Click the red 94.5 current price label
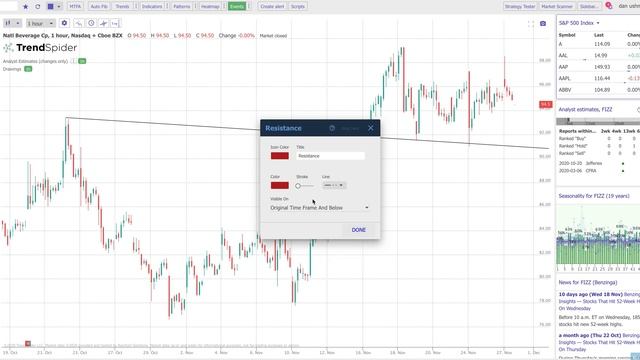This screenshot has width=640, height=360. click(546, 104)
